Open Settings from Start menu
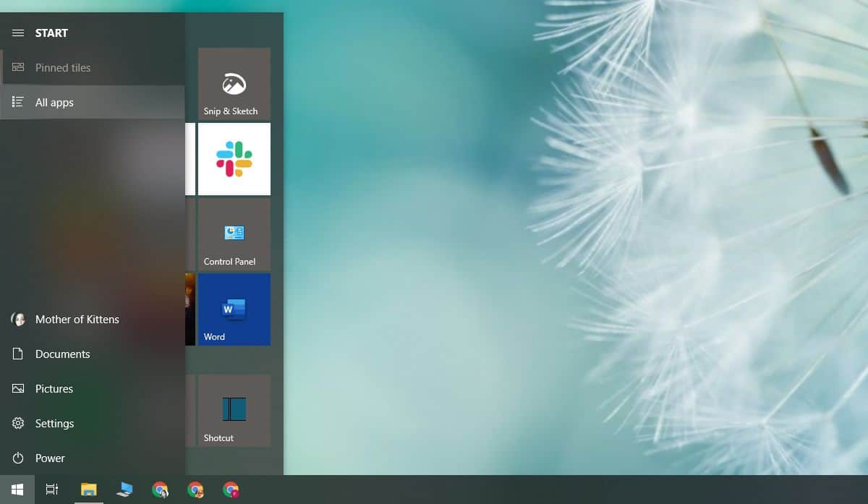This screenshot has width=868, height=504. click(x=93, y=424)
